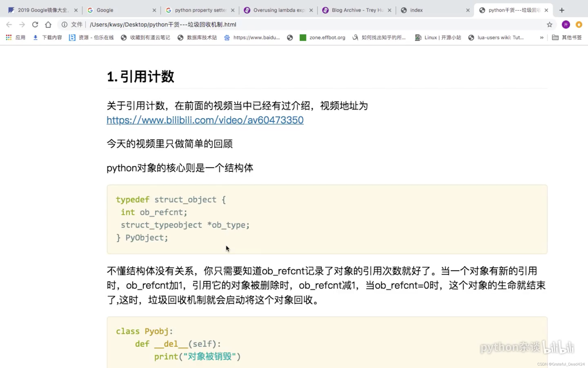588x368 pixels.
Task: Open the 资源 - 伯乐在线 bookmark
Action: point(91,37)
